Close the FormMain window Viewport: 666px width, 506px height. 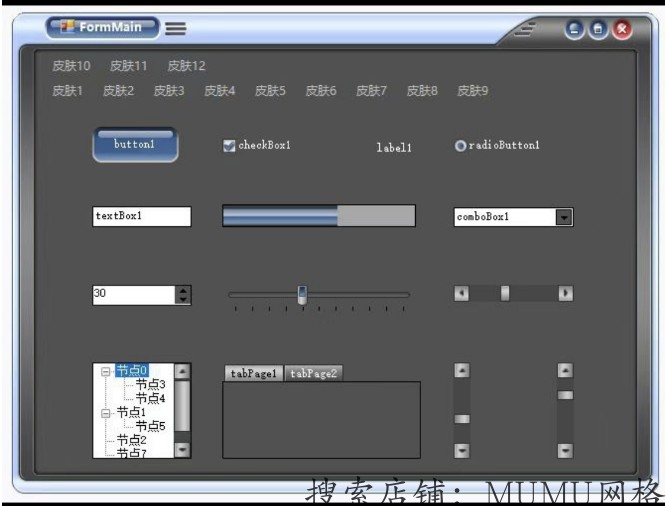[622, 29]
